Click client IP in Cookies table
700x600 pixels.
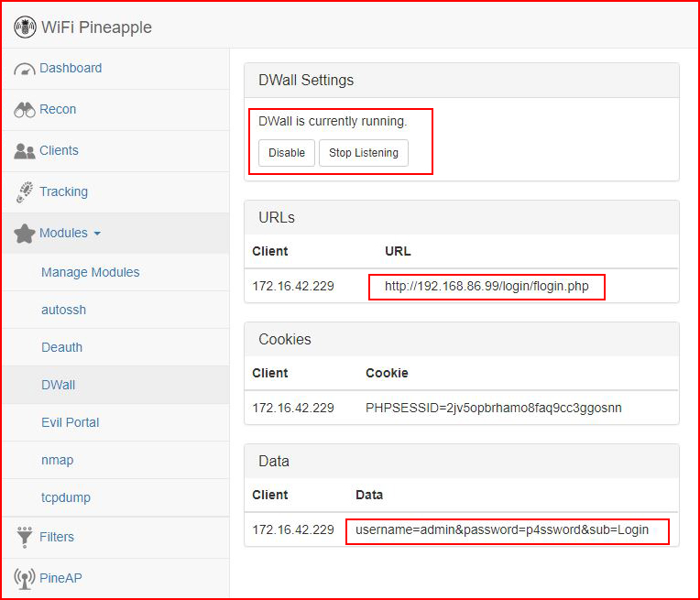[293, 408]
